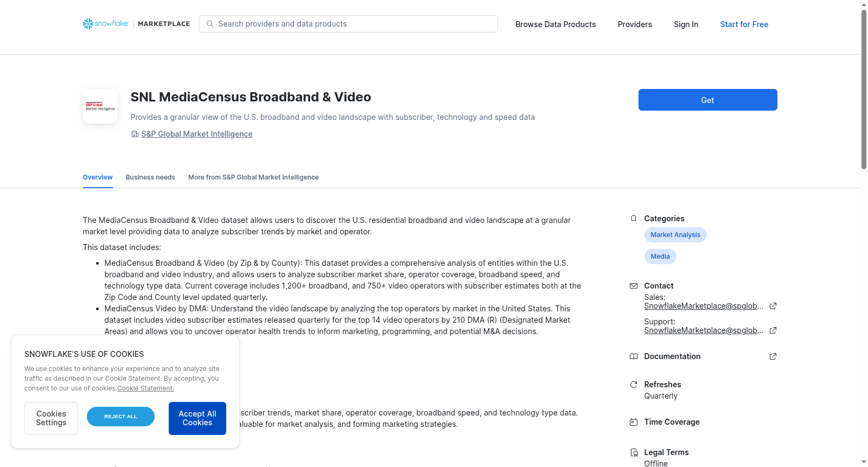Click the MARKETPLACE label in the header
The width and height of the screenshot is (868, 467).
164,24
